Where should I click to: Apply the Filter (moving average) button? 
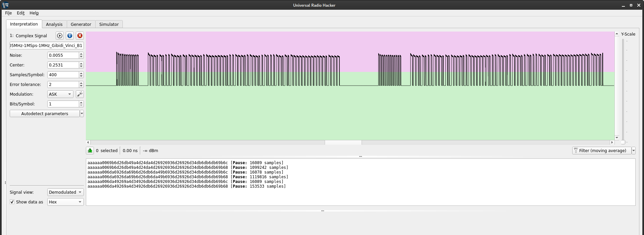pyautogui.click(x=602, y=151)
